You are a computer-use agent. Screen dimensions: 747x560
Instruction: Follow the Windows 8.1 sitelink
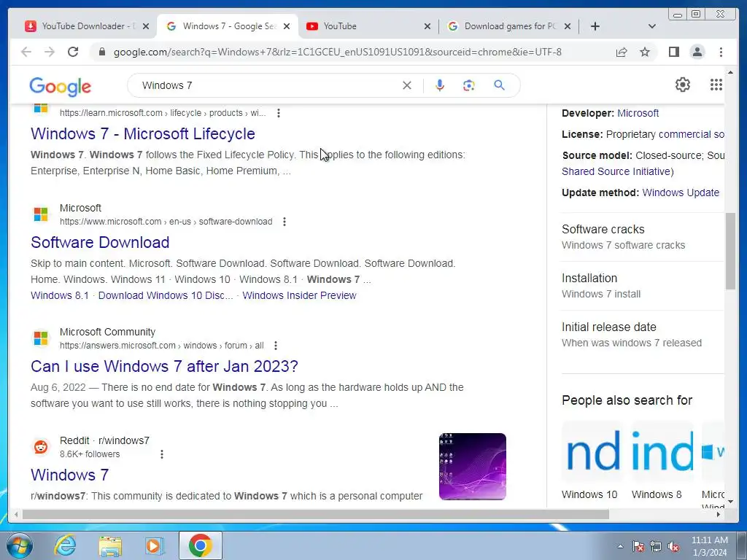60,295
